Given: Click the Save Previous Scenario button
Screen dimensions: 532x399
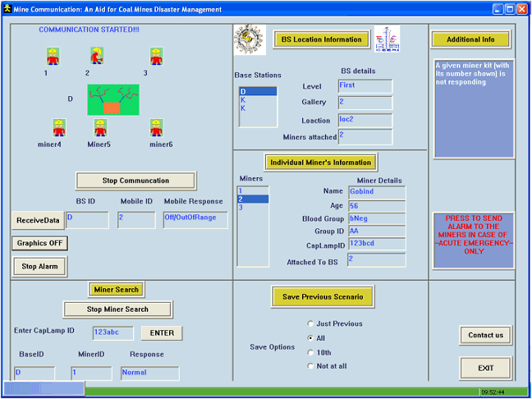Looking at the screenshot, I should [x=322, y=296].
